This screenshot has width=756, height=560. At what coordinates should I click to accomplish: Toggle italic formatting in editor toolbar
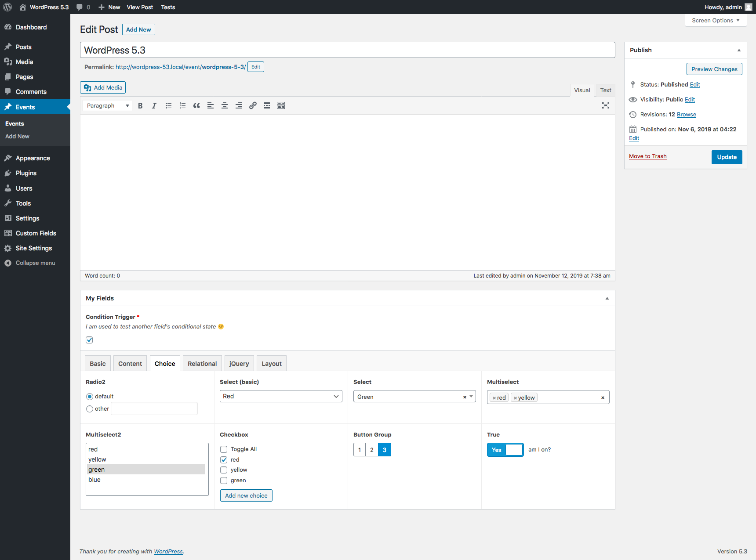point(154,105)
